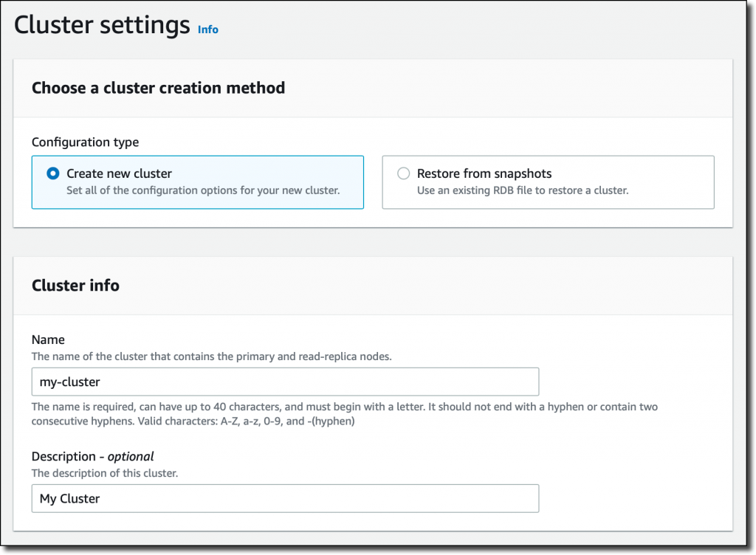756x555 pixels.
Task: Click the Description field containing My Cluster
Action: coord(285,498)
